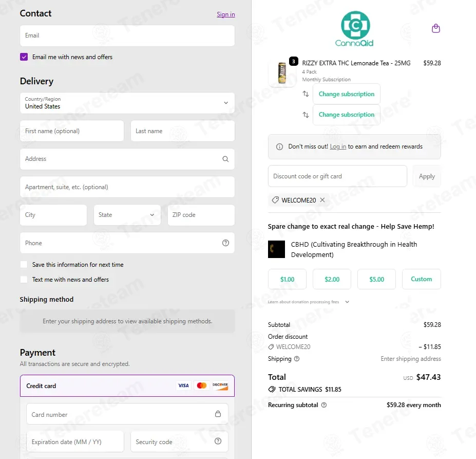Select the Credit card payment option
Screen dimensions: 476x459
coord(127,385)
